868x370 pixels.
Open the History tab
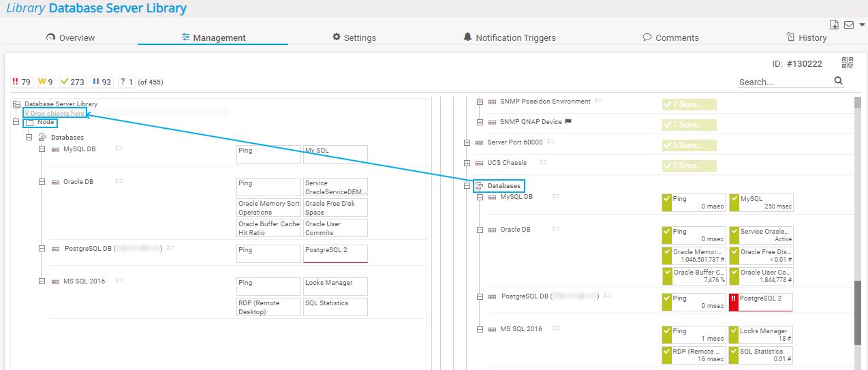[x=806, y=38]
